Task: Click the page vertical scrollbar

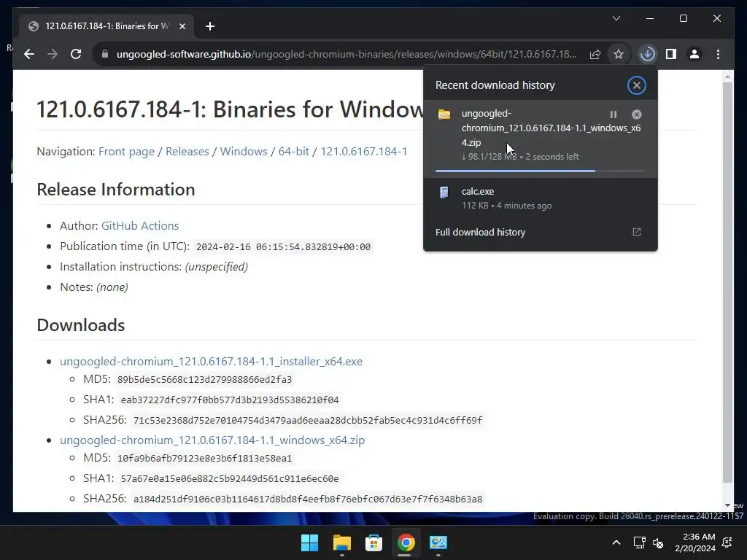Action: 727,282
